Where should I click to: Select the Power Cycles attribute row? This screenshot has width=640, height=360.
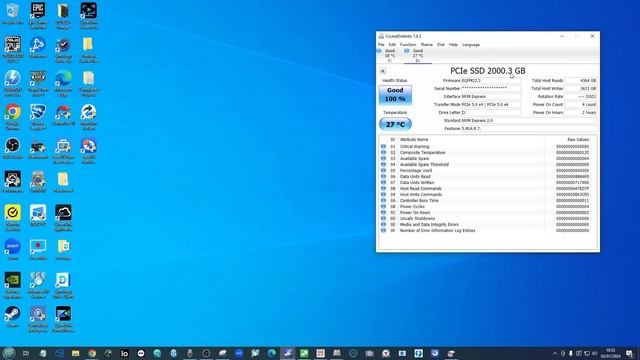[x=488, y=207]
